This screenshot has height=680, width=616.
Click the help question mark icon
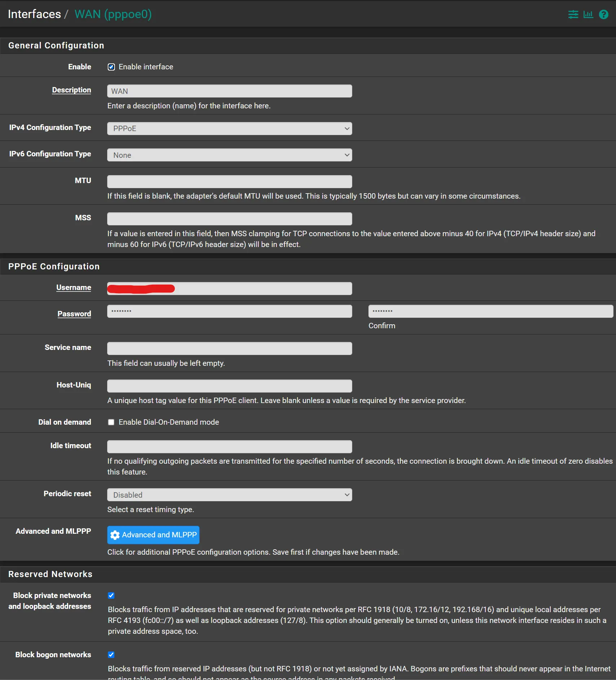point(603,14)
